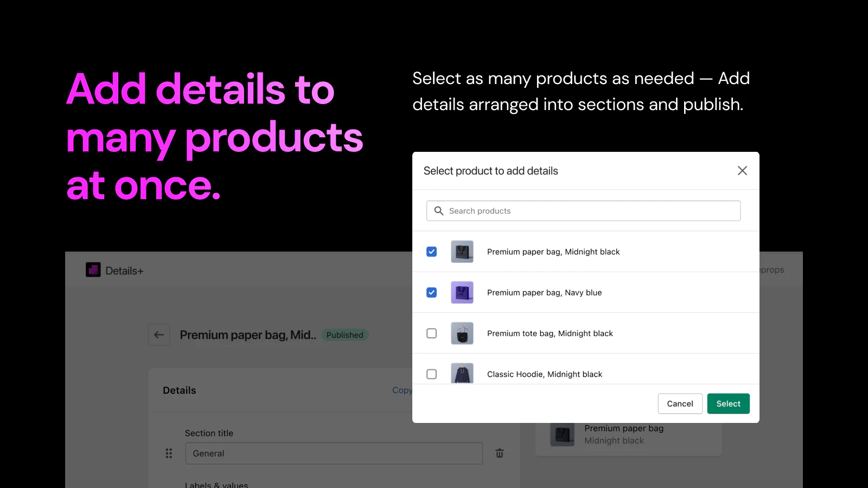Viewport: 868px width, 488px height.
Task: Close the Select product dialog
Action: 742,171
